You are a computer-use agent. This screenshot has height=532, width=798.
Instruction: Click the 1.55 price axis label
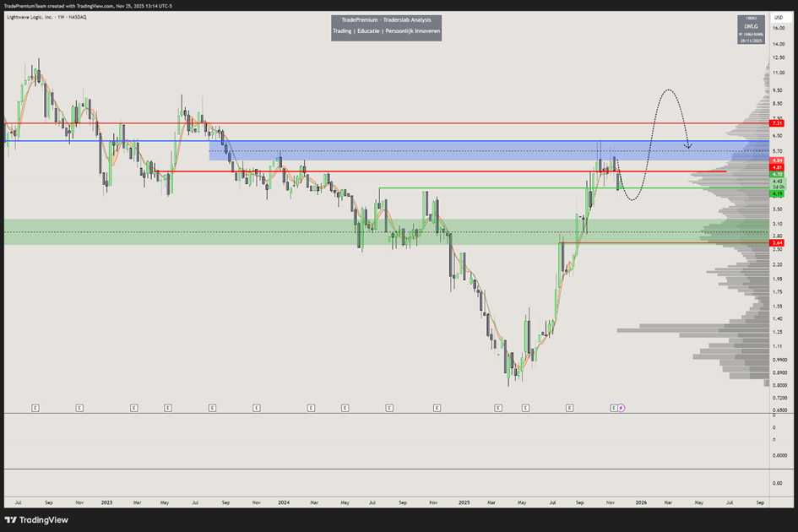coord(778,306)
